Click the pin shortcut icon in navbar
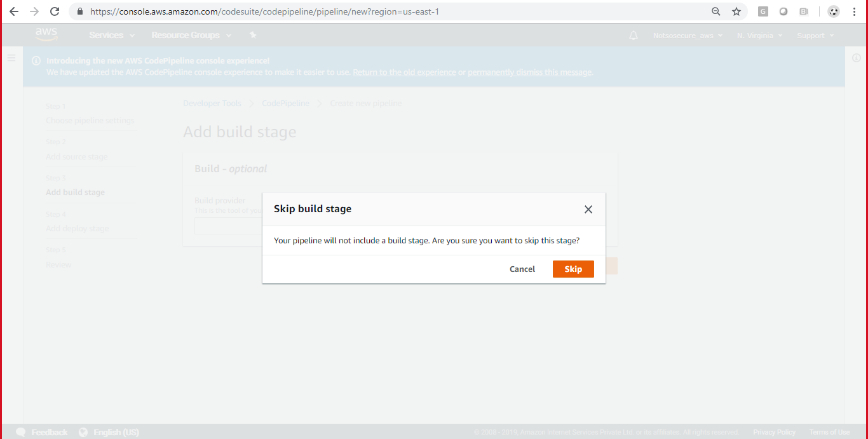This screenshot has height=439, width=868. (253, 35)
